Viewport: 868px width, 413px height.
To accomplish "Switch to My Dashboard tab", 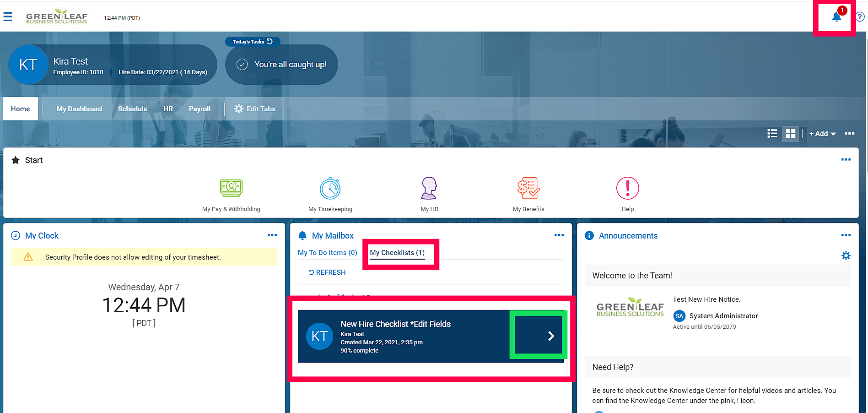I will pyautogui.click(x=79, y=109).
